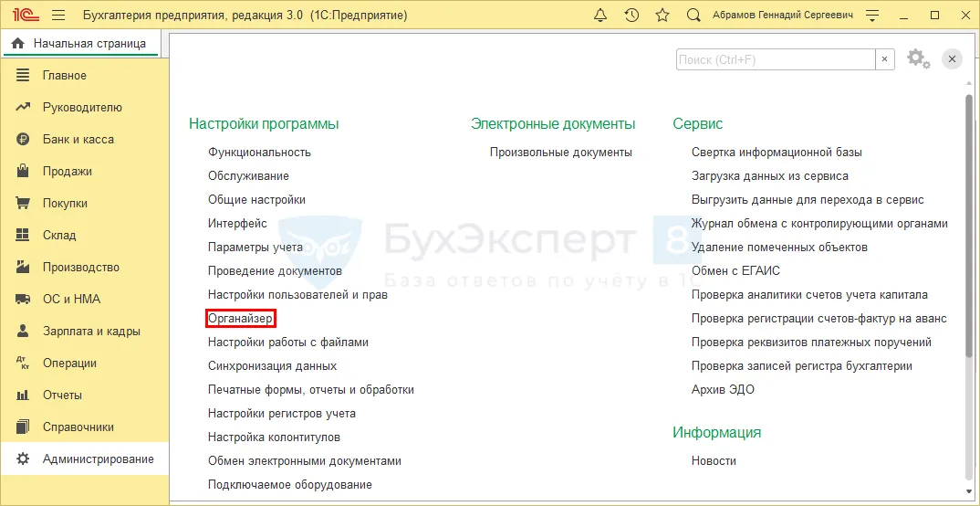The width and height of the screenshot is (980, 506).
Task: Click the home icon on Начальная страница tab
Action: tap(17, 43)
